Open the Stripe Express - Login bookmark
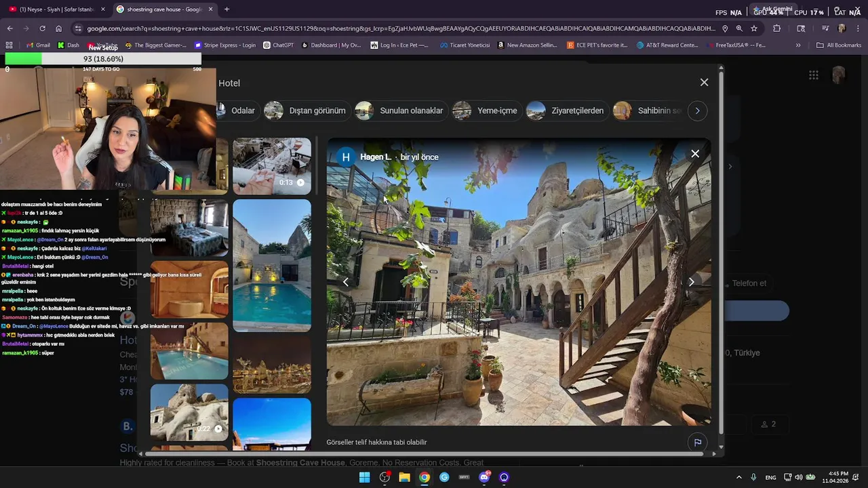Viewport: 868px width, 488px height. [x=225, y=45]
